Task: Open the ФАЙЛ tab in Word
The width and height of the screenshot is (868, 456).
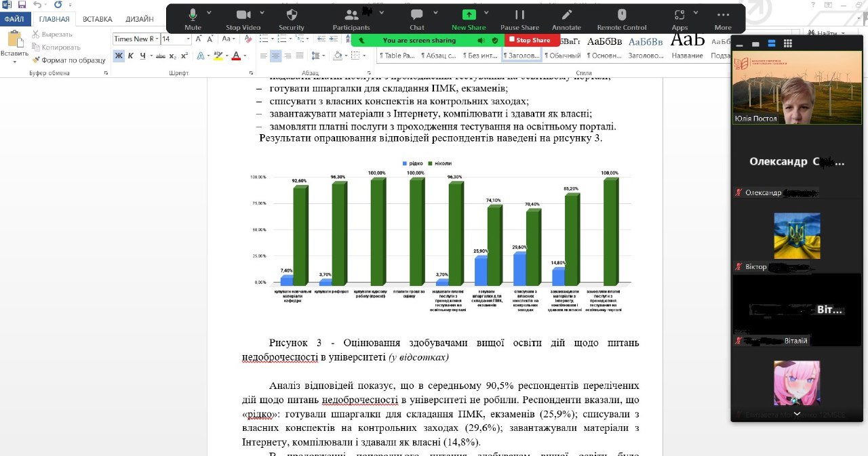Action: pyautogui.click(x=14, y=19)
